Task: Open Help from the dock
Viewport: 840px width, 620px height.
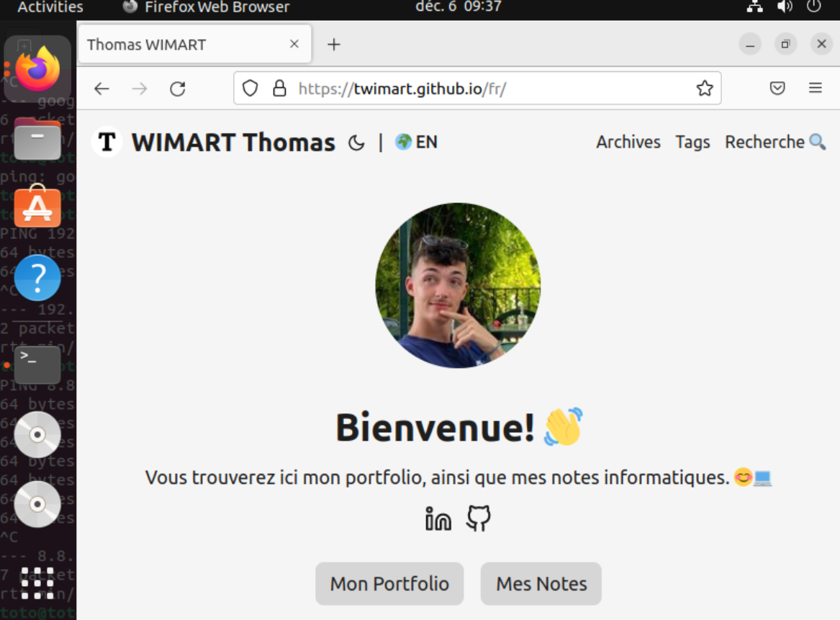Action: pos(37,277)
